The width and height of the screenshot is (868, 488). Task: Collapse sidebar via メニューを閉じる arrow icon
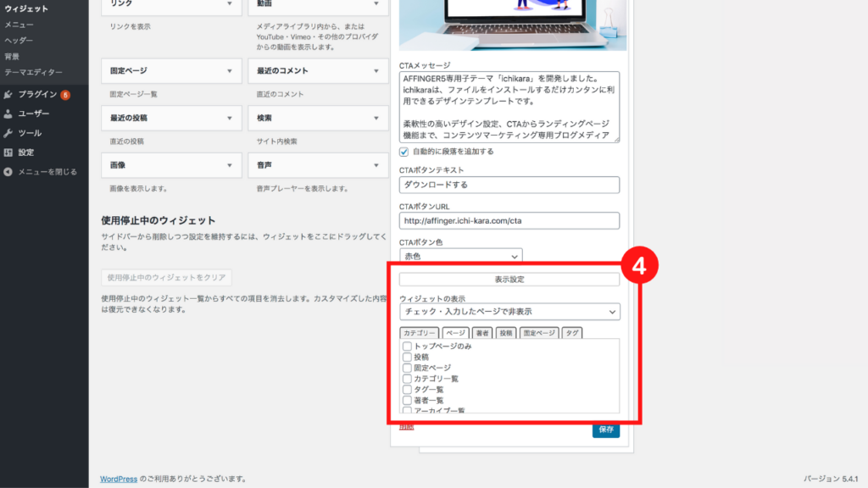pos(8,172)
